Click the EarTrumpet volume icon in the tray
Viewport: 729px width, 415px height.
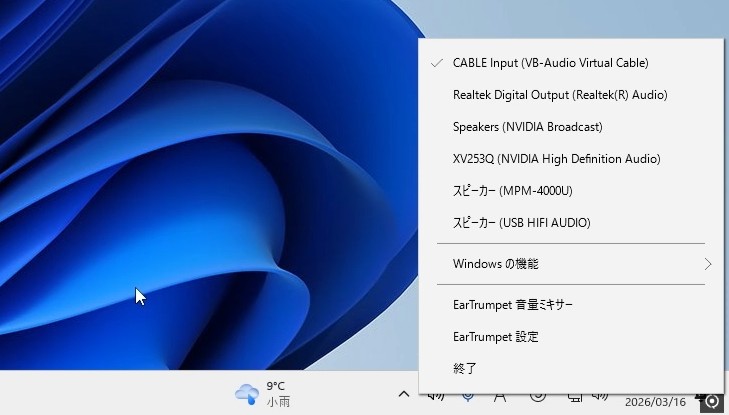(435, 398)
